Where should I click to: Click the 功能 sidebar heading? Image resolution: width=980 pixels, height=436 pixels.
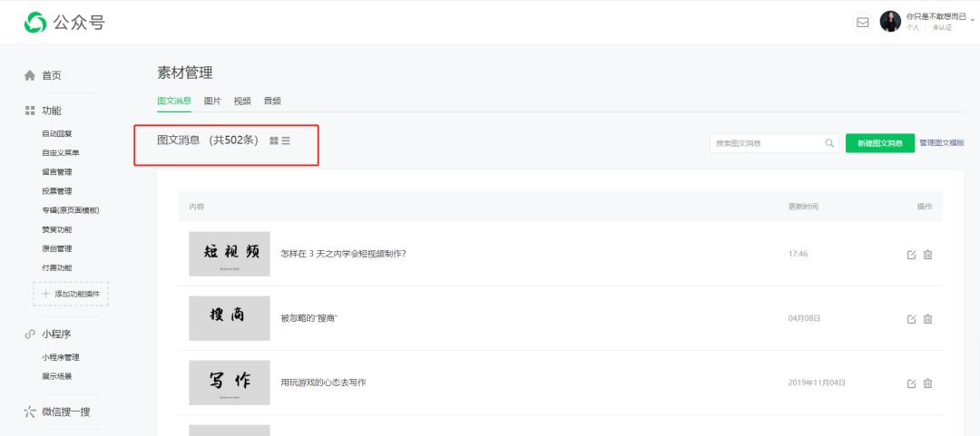click(x=51, y=111)
